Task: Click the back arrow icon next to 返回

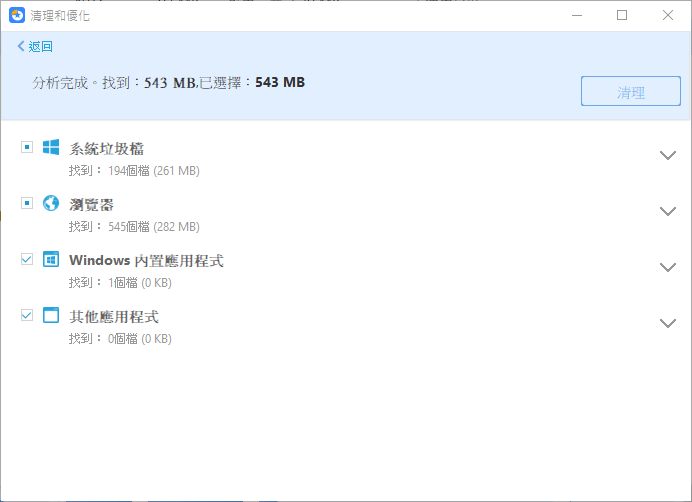Action: pyautogui.click(x=21, y=47)
